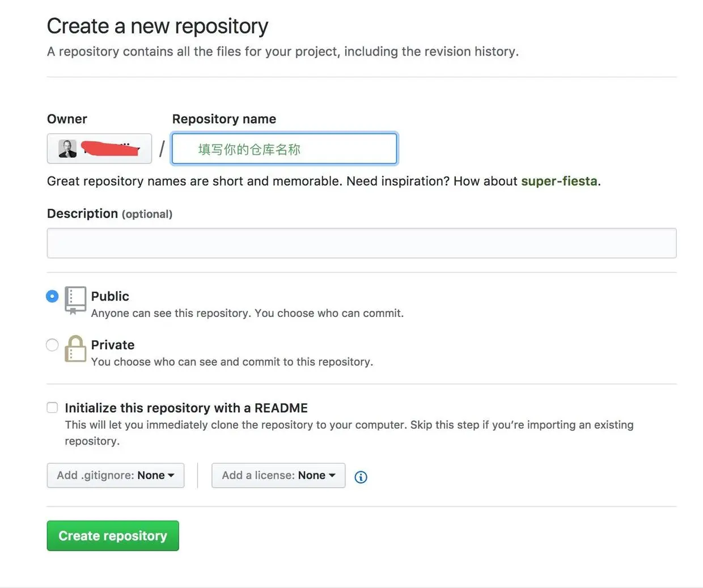Select the Public radio button
This screenshot has height=588, width=703.
(x=52, y=296)
